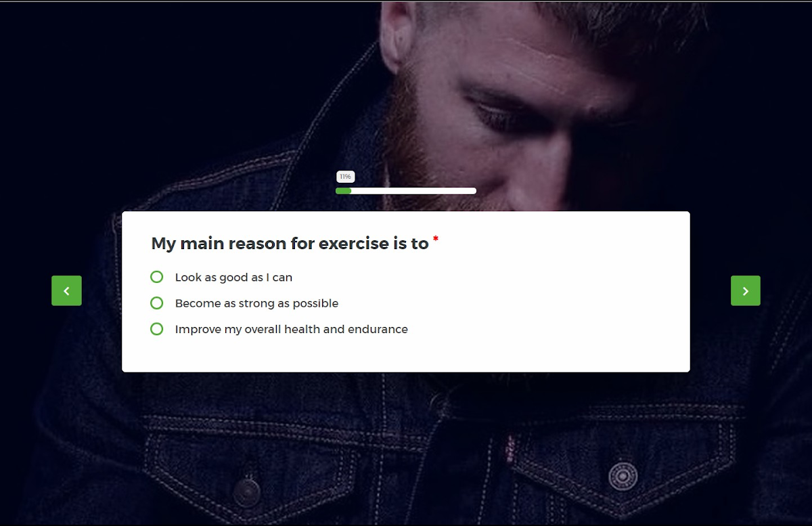
Task: Click the 11% progress badge
Action: (345, 177)
